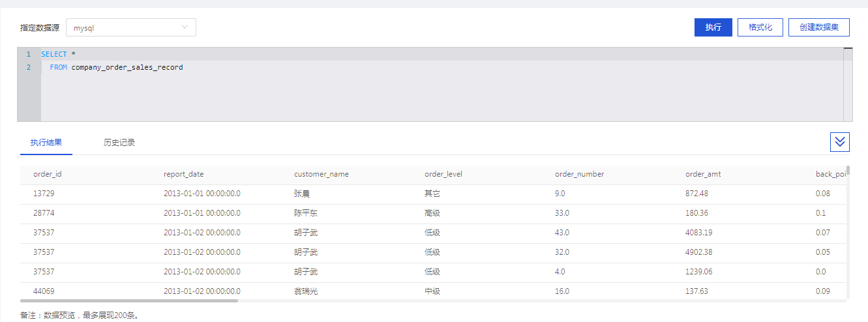Select the row with order_id 13729
Image resolution: width=868 pixels, height=322 pixels.
(x=433, y=194)
